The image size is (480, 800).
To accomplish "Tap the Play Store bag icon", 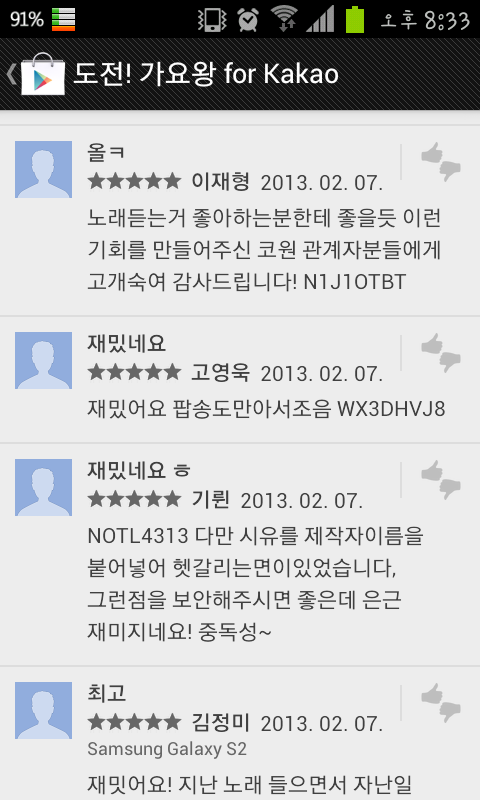I will click(x=43, y=74).
